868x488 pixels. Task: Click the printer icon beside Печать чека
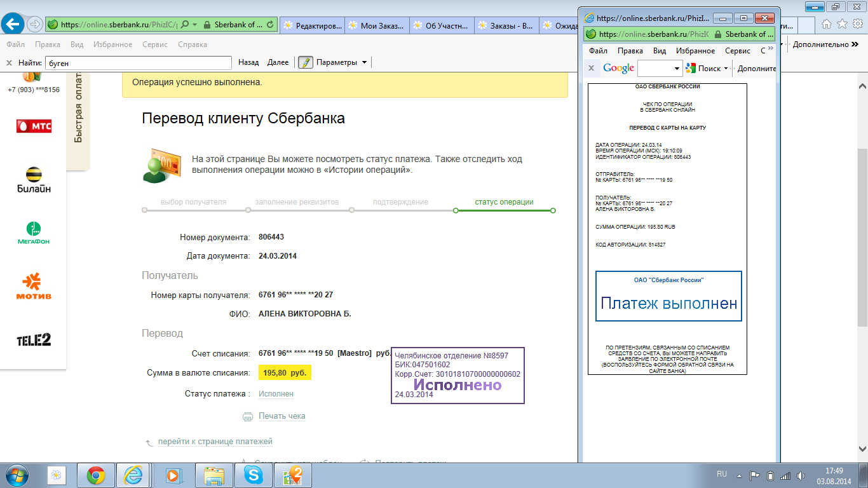pyautogui.click(x=248, y=417)
